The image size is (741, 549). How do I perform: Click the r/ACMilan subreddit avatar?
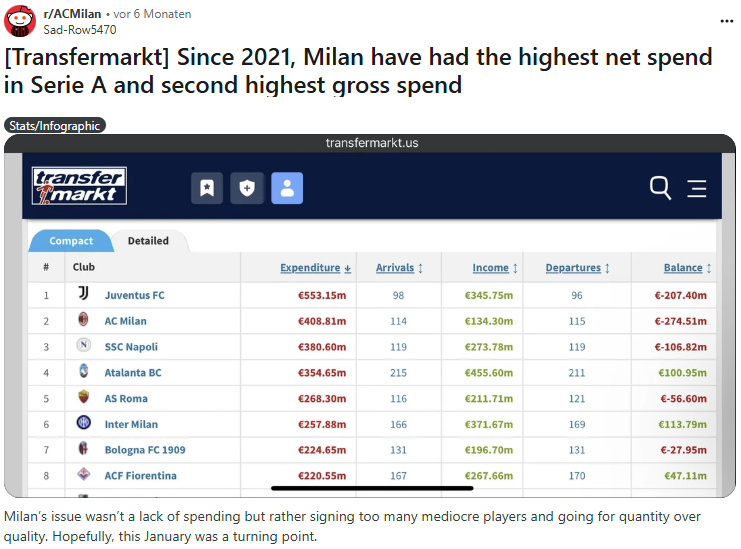click(21, 22)
